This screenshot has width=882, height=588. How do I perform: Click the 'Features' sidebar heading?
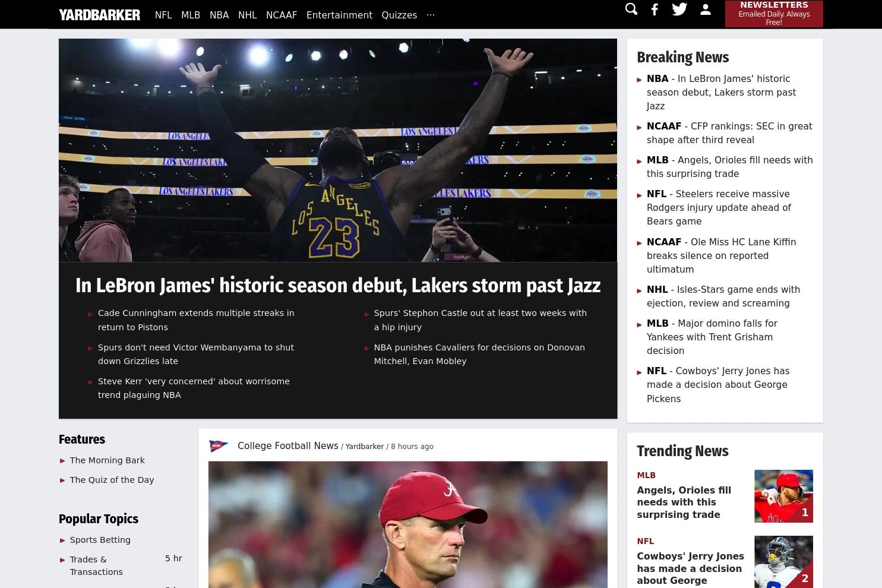(82, 440)
